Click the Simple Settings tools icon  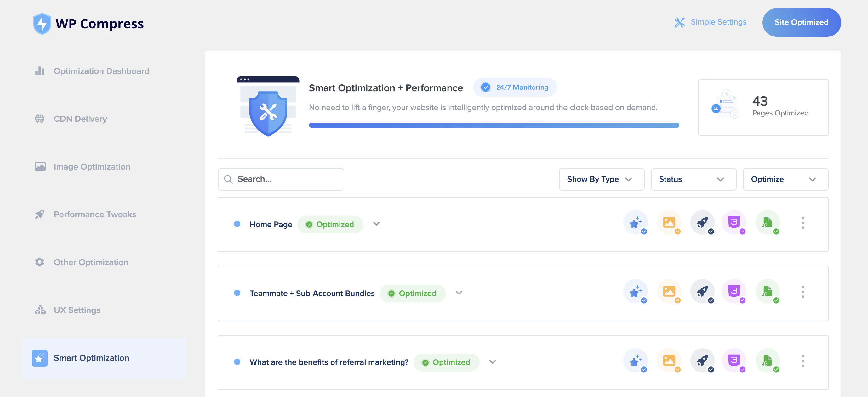[x=679, y=22]
